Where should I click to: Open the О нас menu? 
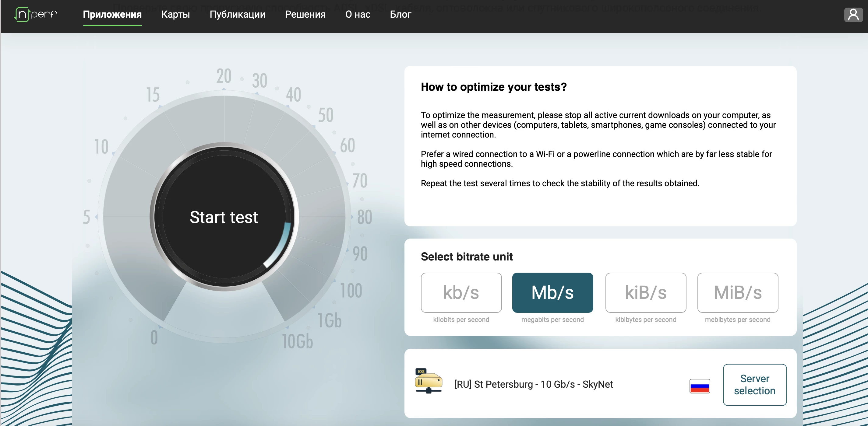[358, 14]
